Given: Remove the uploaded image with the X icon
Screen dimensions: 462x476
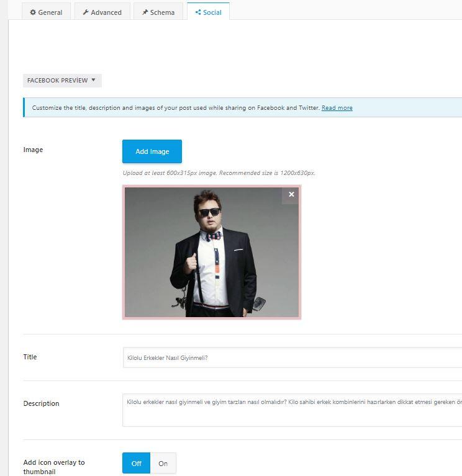Looking at the screenshot, I should point(291,195).
